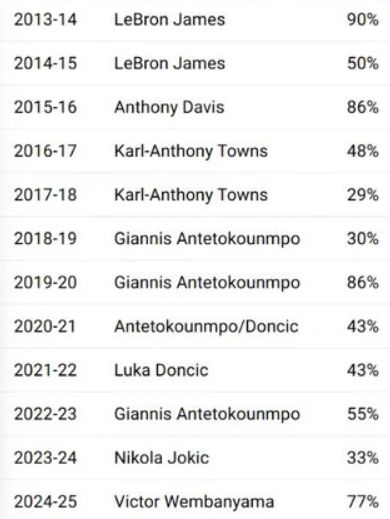Viewport: 390px width, 519px height.
Task: Select the Nikola Jokic name
Action: [162, 458]
